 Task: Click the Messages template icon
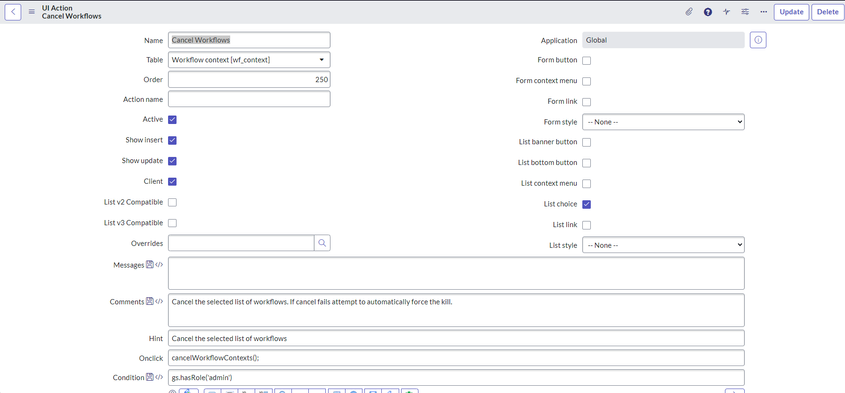coord(150,265)
